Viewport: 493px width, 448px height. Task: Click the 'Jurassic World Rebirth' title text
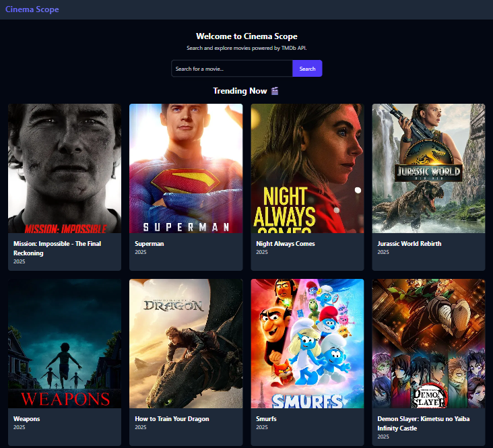coord(409,243)
